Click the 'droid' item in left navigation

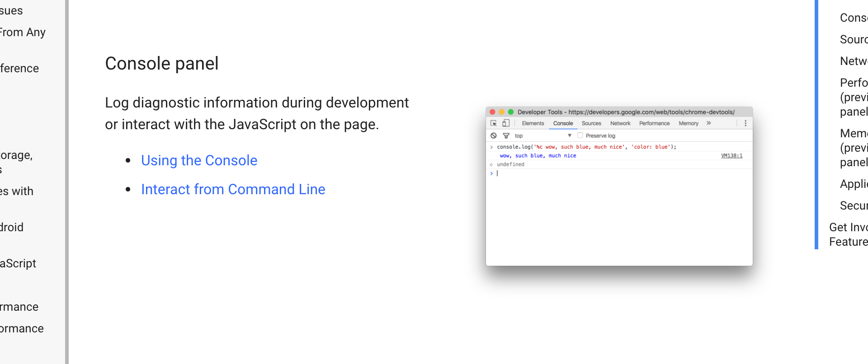click(x=12, y=227)
